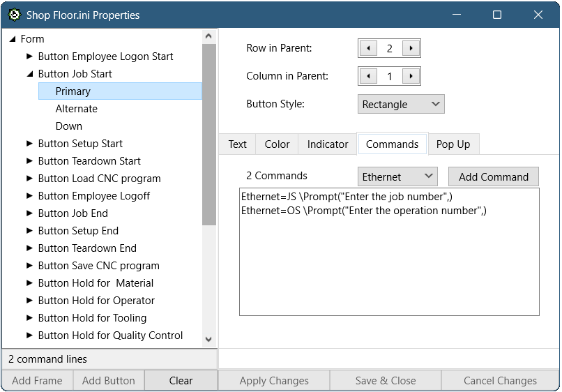Click the app icon in title bar
562x392 pixels.
pyautogui.click(x=14, y=15)
